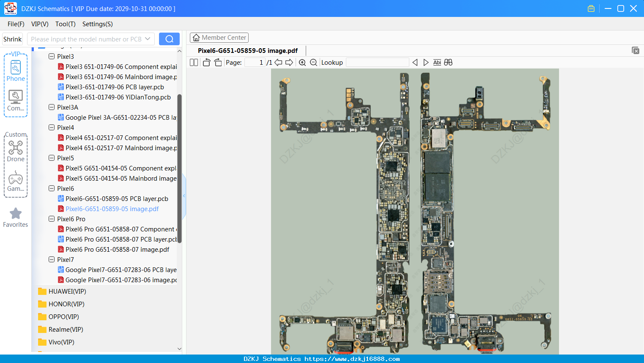644x363 pixels.
Task: Collapse the Pixel4 tree node
Action: (x=52, y=128)
